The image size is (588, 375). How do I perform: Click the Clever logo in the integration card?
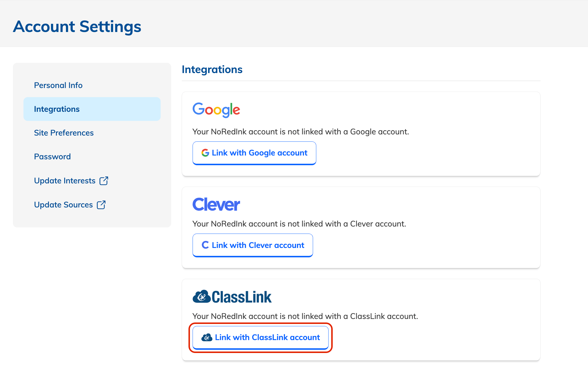[x=216, y=204]
